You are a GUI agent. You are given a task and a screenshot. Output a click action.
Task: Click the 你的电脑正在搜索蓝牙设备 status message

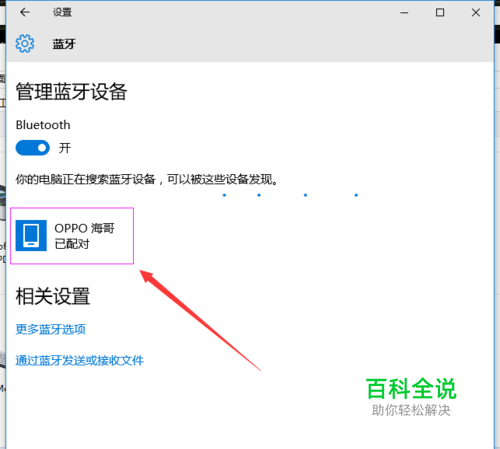click(x=147, y=179)
